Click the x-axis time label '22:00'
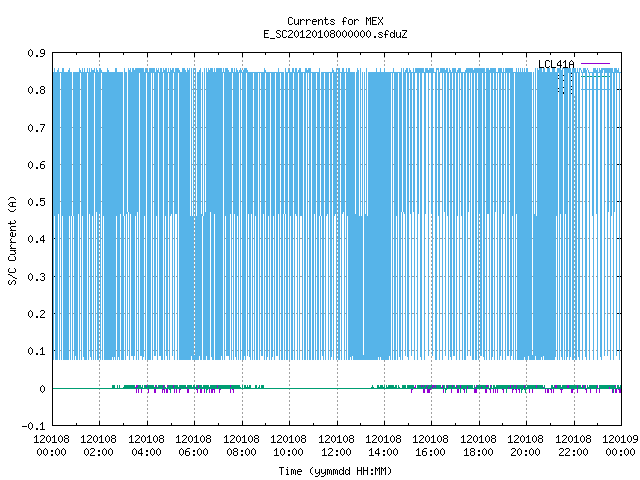This screenshot has width=640, height=480. [x=573, y=452]
